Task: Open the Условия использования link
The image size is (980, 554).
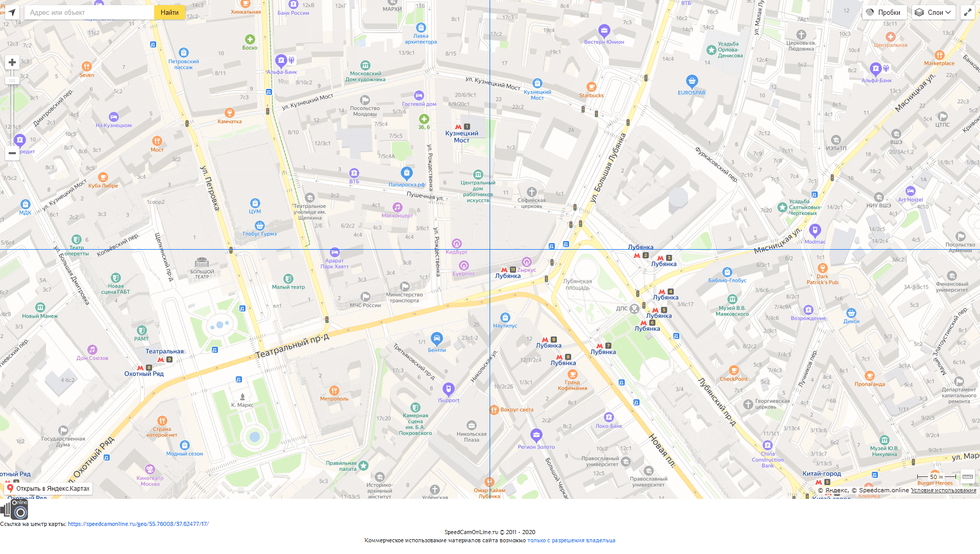Action: (943, 490)
